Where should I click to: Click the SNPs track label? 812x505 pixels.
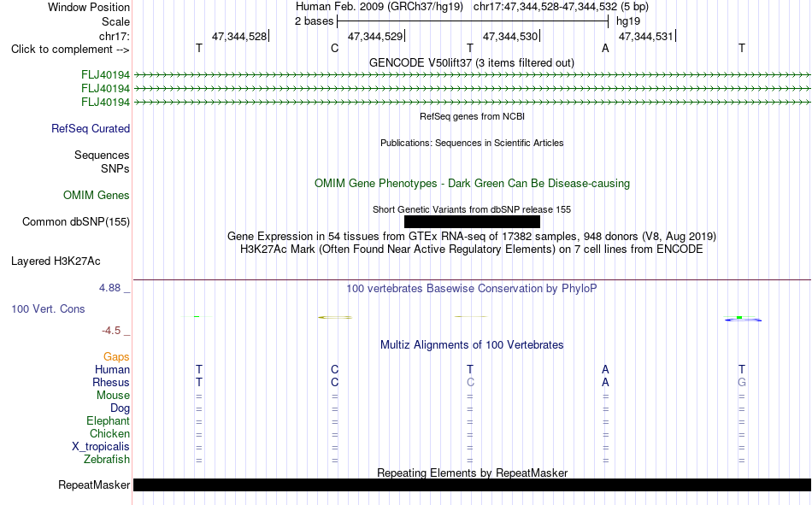pos(115,168)
